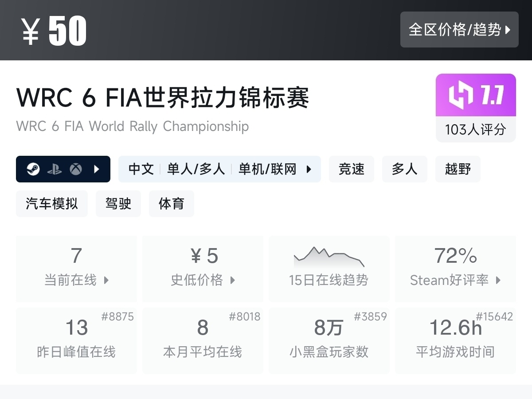
Task: Select the 多人 multiplayer tag
Action: (x=405, y=169)
